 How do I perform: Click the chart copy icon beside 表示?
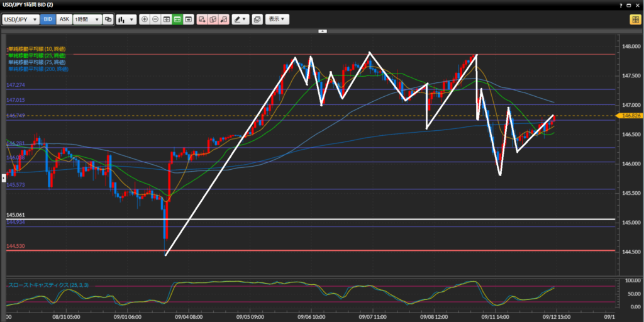[257, 19]
